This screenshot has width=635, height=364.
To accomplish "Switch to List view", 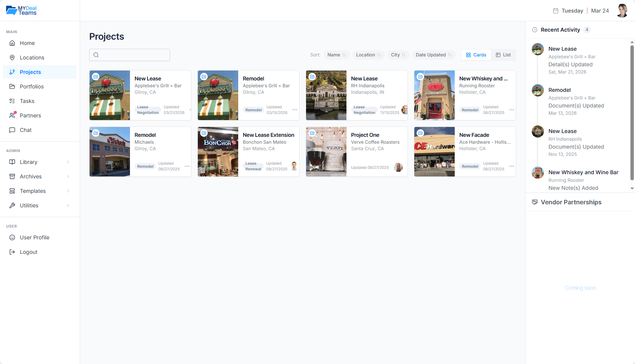I will [503, 55].
